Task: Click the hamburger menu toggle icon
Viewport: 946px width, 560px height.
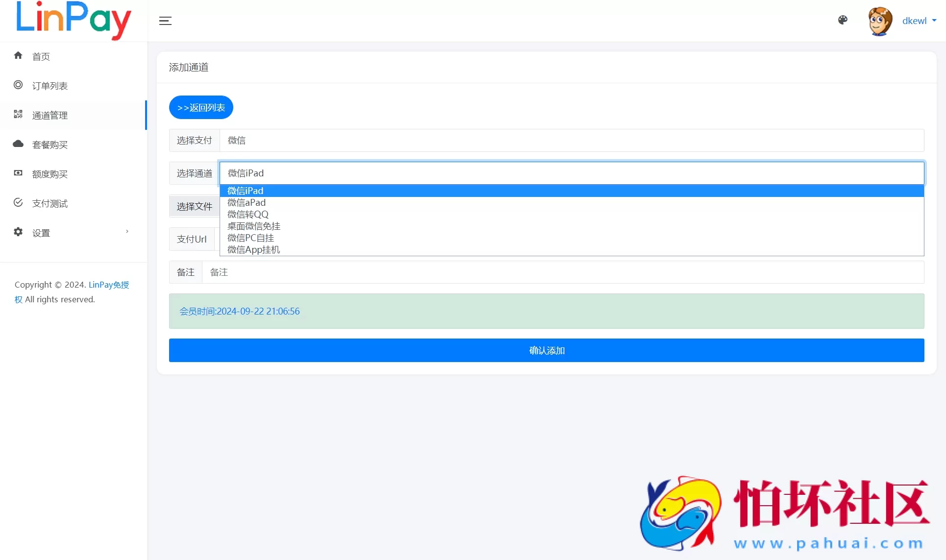Action: pos(165,21)
